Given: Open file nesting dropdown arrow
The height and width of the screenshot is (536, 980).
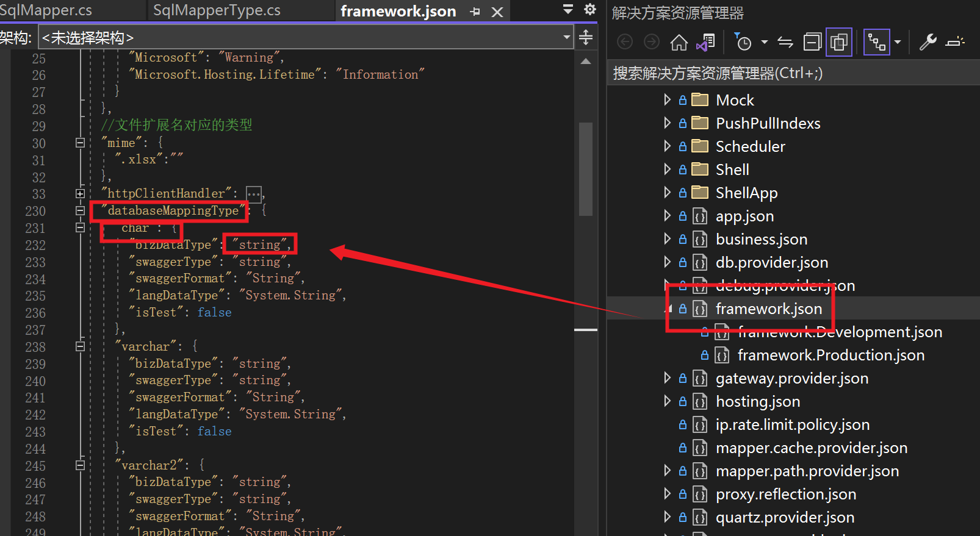Looking at the screenshot, I should click(x=898, y=42).
